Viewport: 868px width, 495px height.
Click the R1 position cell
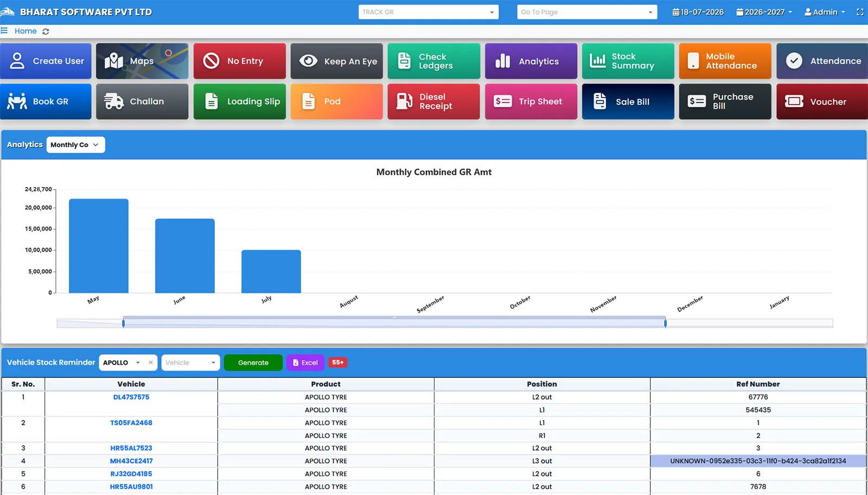(542, 436)
